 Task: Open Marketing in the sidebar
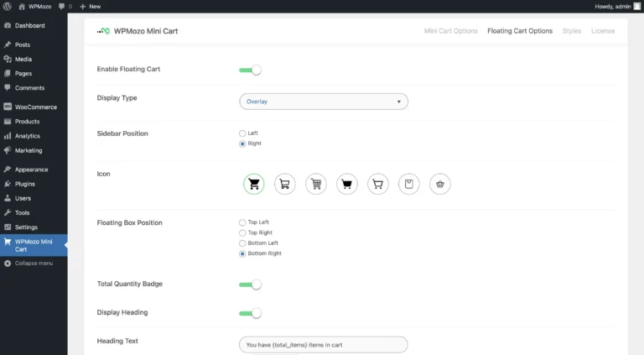click(x=34, y=150)
